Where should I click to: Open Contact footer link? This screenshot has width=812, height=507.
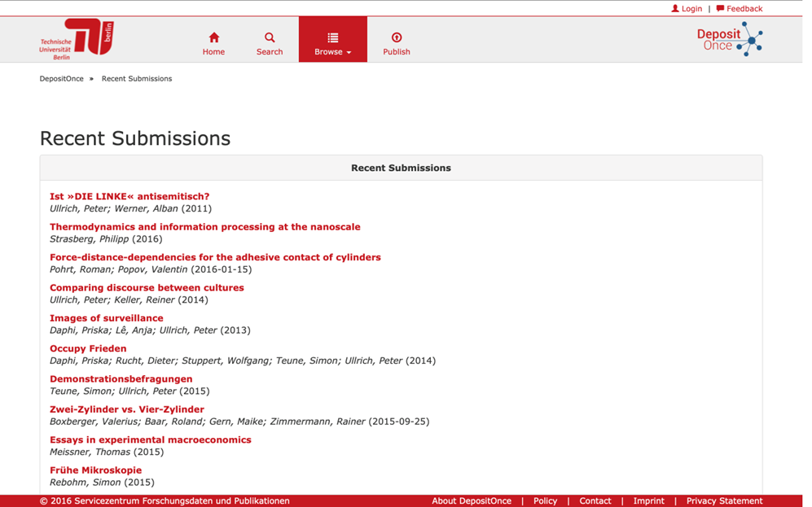595,500
